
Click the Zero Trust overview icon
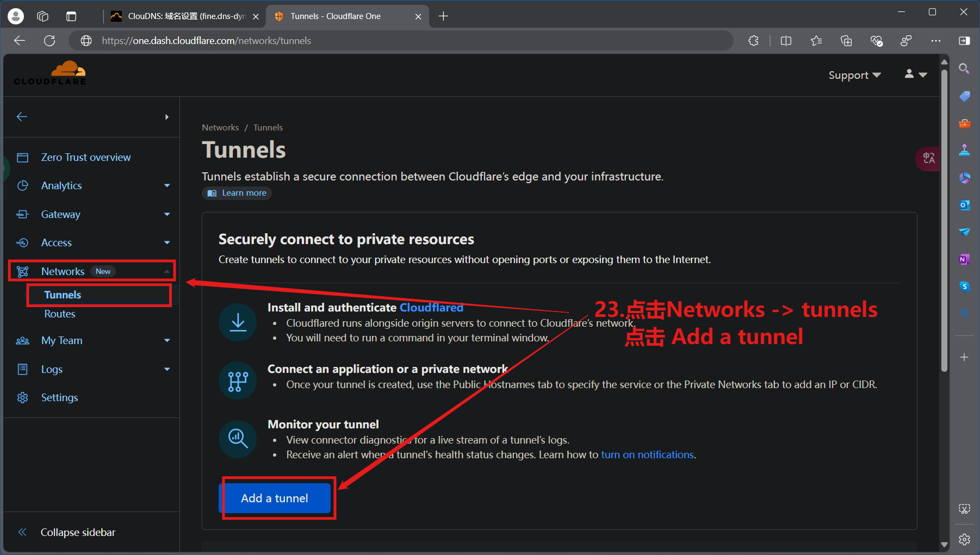[x=22, y=158]
